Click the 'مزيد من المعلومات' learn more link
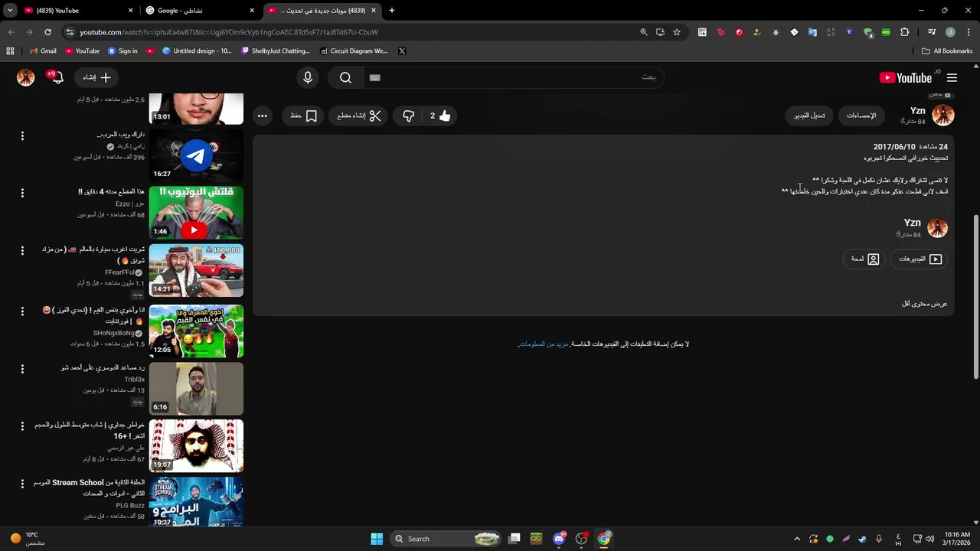 543,344
